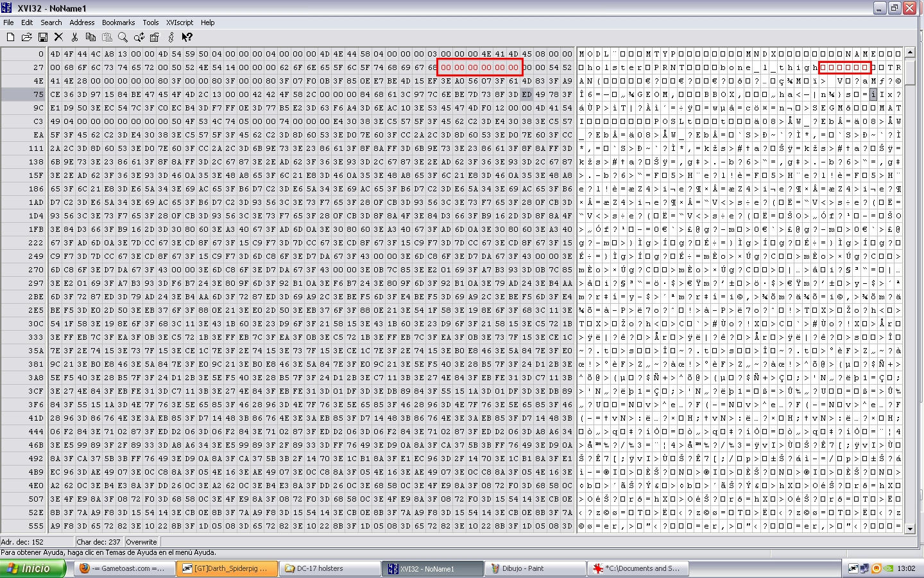Image resolution: width=924 pixels, height=578 pixels.
Task: Click the address label 1FB
Action: 37,229
